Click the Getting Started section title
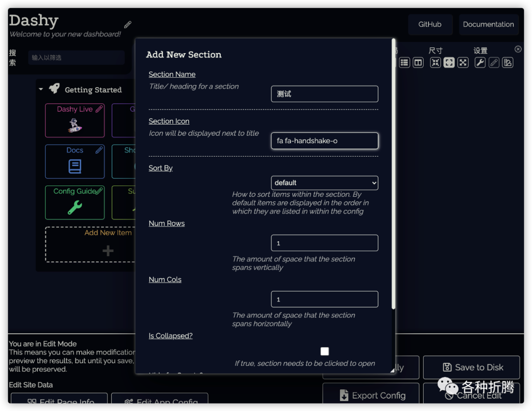Image resolution: width=532 pixels, height=411 pixels. (x=93, y=90)
